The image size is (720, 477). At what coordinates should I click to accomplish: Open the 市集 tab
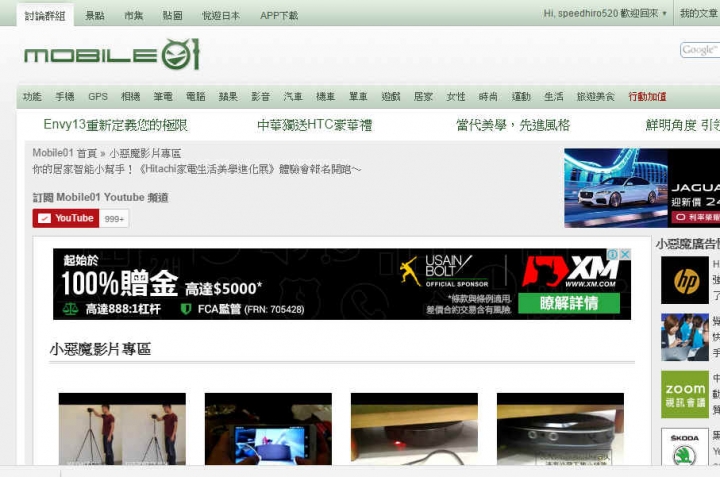click(134, 16)
